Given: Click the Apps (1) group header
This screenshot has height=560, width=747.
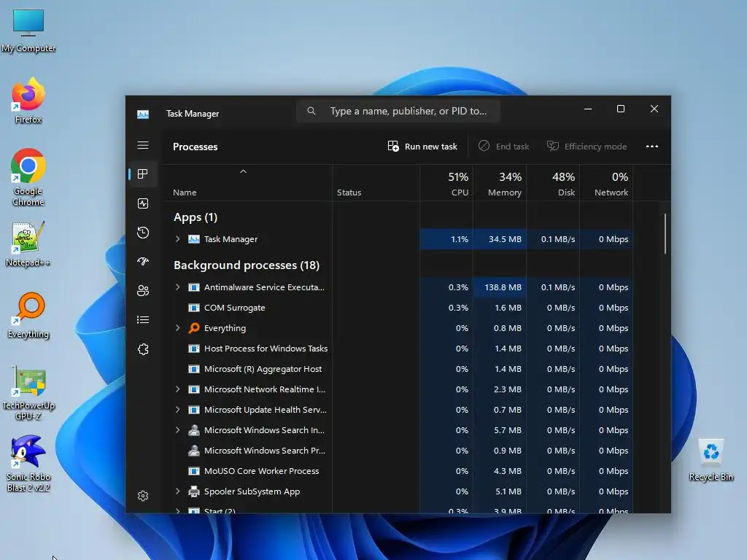Looking at the screenshot, I should (196, 217).
